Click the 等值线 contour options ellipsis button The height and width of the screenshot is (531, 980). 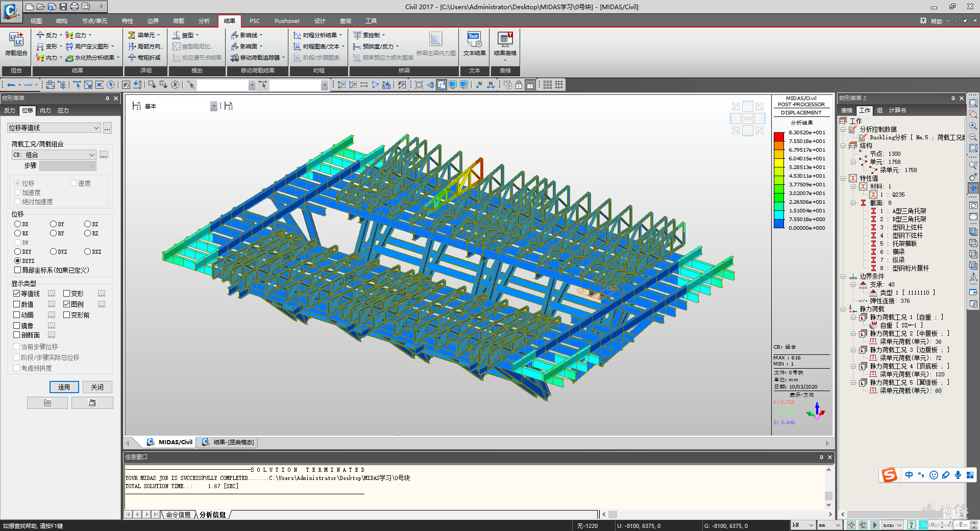point(52,294)
